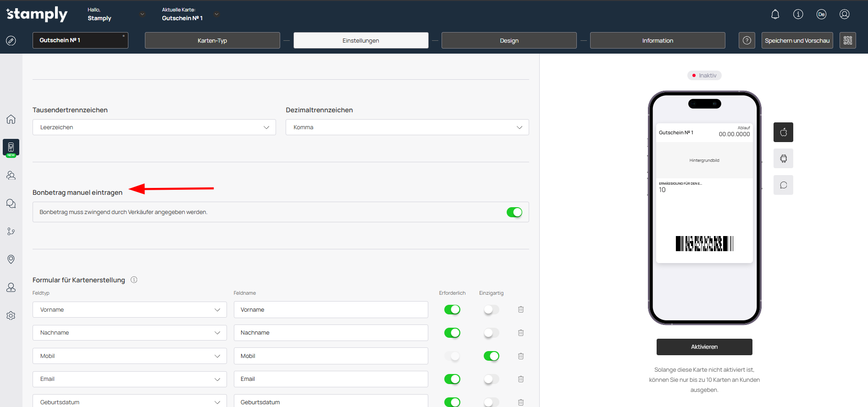Open the user account profile icon

tap(844, 14)
